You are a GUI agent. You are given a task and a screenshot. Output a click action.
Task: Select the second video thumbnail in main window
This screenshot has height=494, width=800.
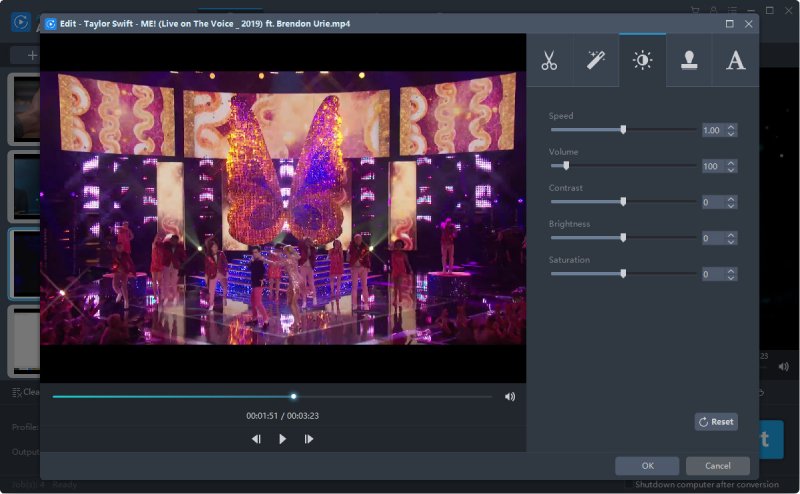(24, 187)
